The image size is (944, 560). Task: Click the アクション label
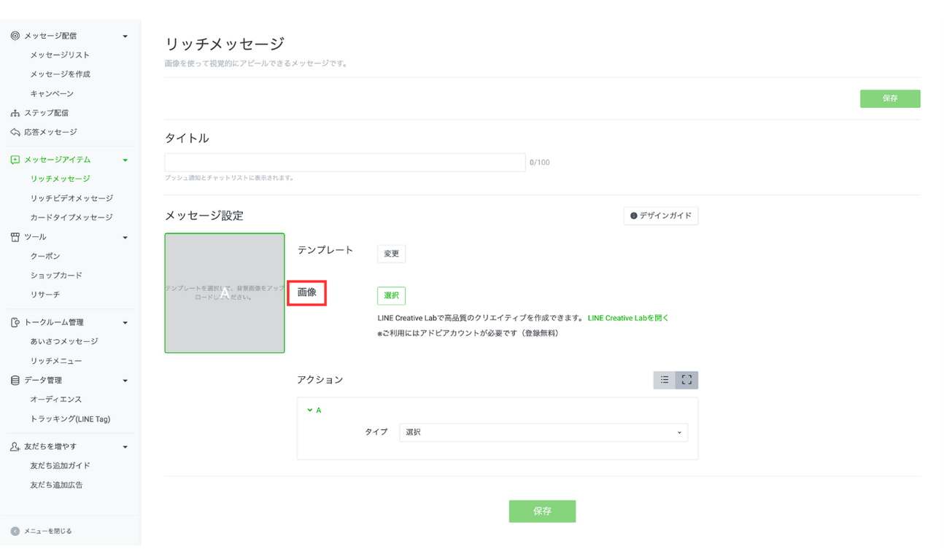point(320,380)
